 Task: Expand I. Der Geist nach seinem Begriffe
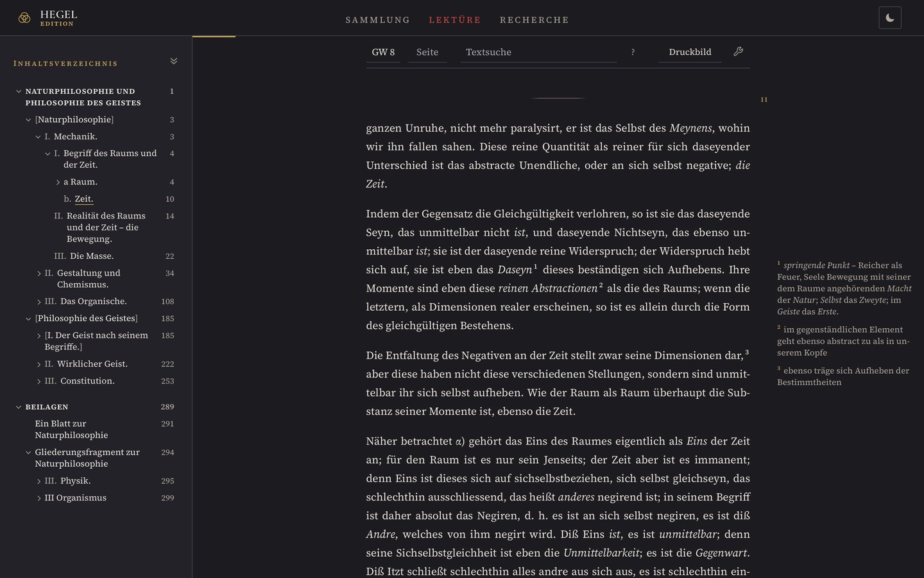tap(38, 336)
